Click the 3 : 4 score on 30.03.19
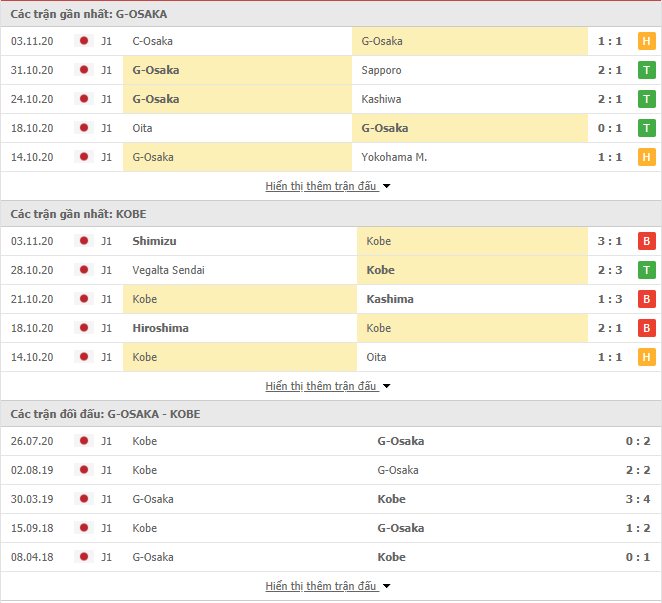The height and width of the screenshot is (603, 662). [638, 499]
